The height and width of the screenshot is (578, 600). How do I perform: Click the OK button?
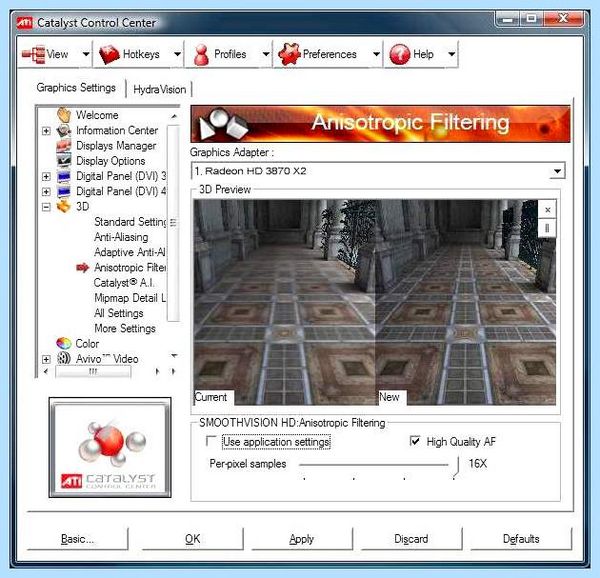pyautogui.click(x=192, y=539)
